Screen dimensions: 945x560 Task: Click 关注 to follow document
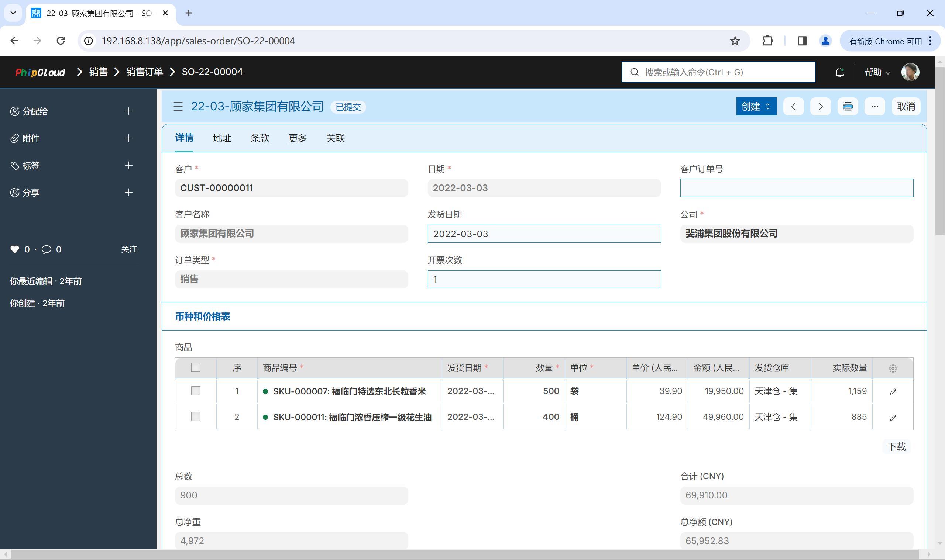click(129, 249)
